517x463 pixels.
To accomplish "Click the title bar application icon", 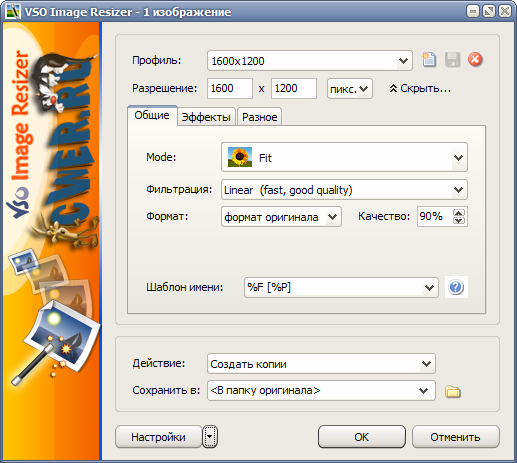I will point(13,12).
